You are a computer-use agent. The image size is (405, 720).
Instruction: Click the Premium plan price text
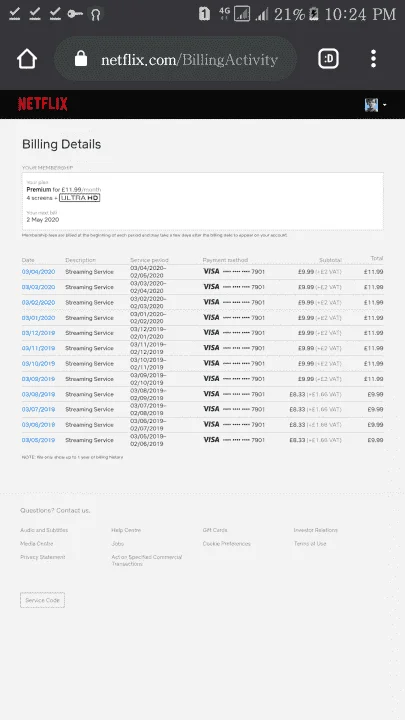tap(64, 190)
